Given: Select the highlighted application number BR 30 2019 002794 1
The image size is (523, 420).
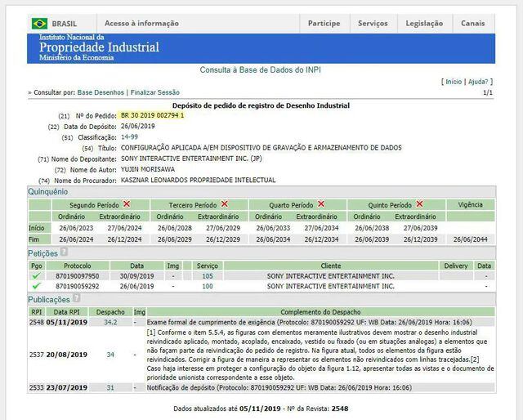Looking at the screenshot, I should click(x=153, y=115).
